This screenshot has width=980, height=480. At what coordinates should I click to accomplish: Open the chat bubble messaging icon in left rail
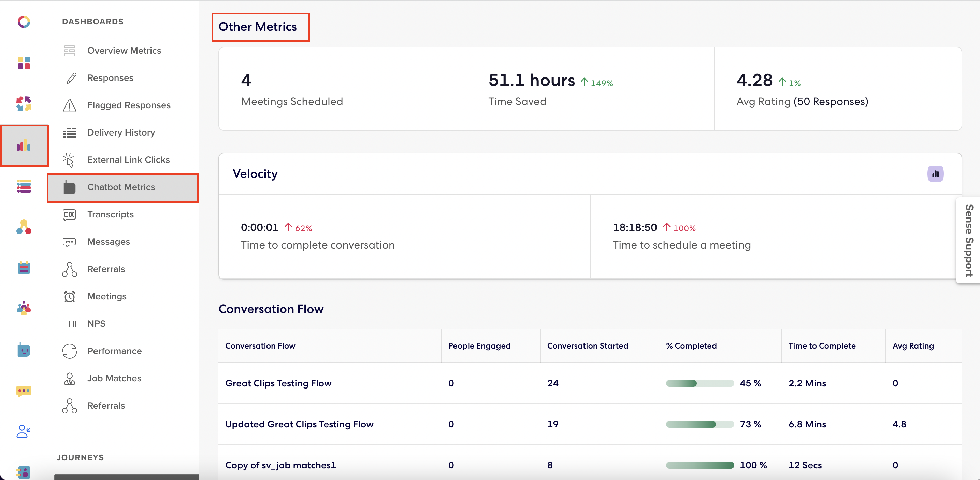click(24, 392)
